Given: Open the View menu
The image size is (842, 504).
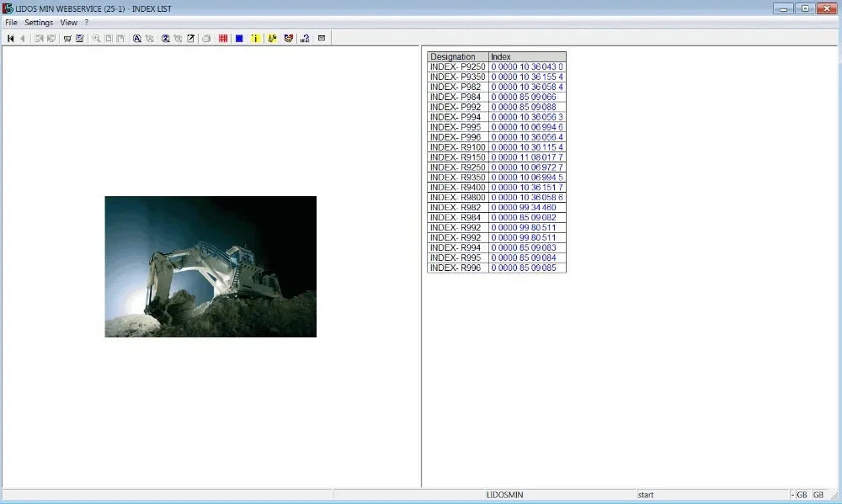Looking at the screenshot, I should coord(68,22).
